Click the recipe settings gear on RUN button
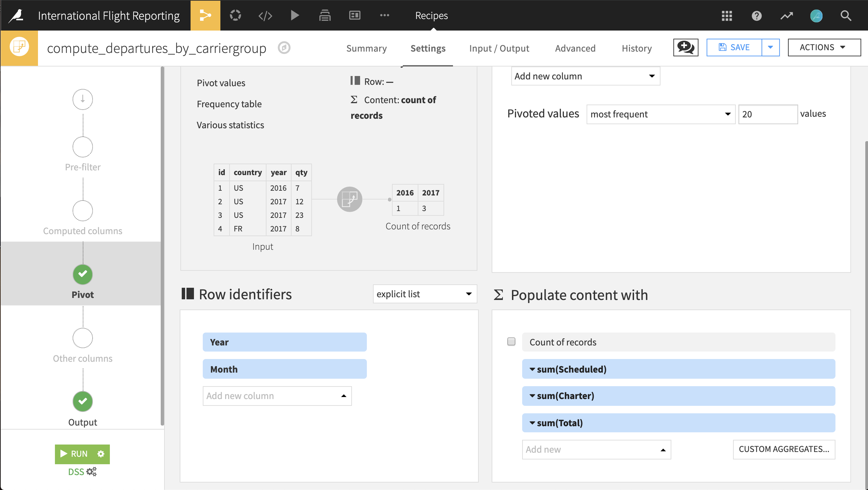Viewport: 868px width, 490px height. point(100,453)
